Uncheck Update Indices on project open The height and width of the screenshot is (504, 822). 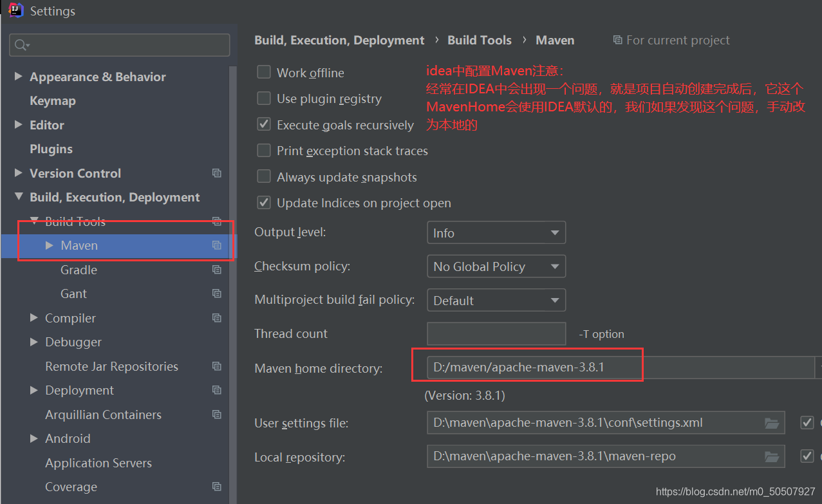coord(264,203)
